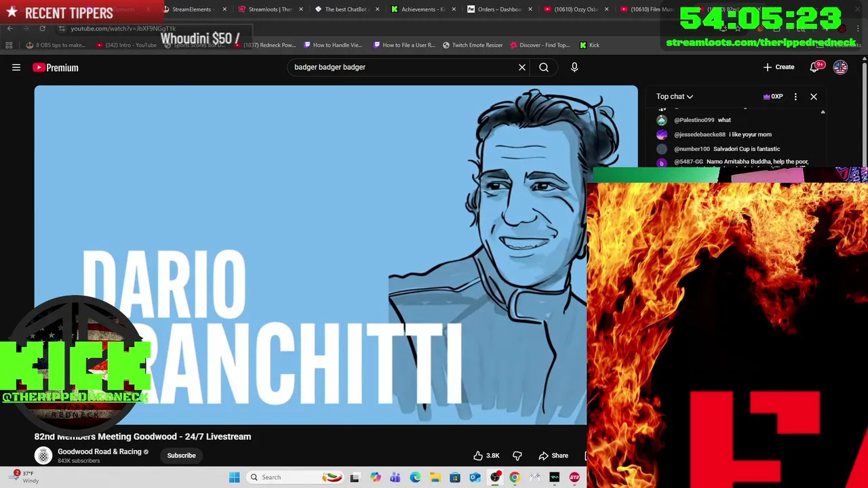The width and height of the screenshot is (868, 488).
Task: Open the Redneck Pow... bookmark
Action: click(x=264, y=45)
